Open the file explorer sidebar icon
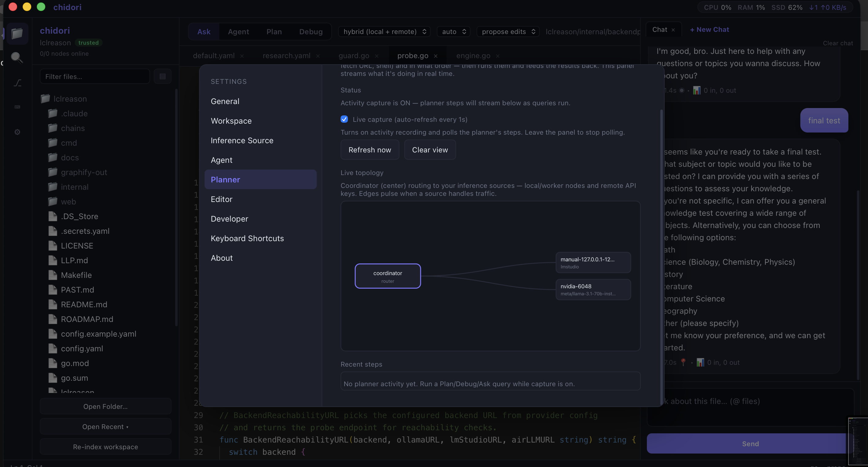This screenshot has height=467, width=868. (17, 33)
